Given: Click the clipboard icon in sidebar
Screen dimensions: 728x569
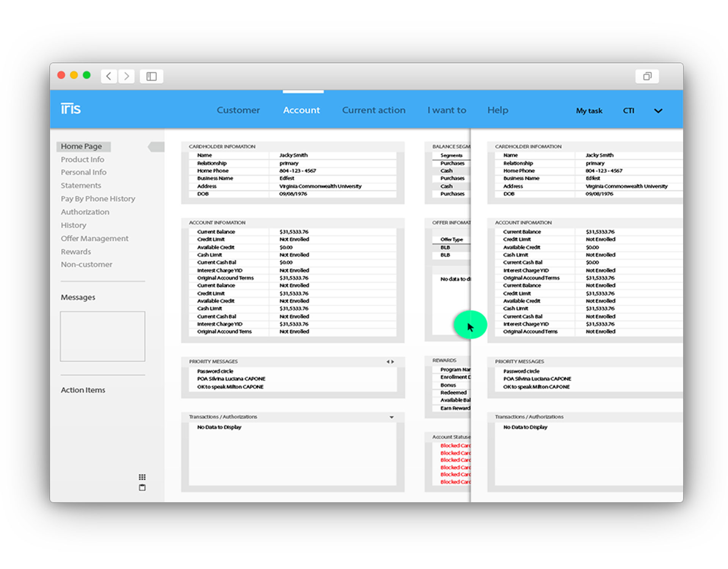Looking at the screenshot, I should (142, 487).
